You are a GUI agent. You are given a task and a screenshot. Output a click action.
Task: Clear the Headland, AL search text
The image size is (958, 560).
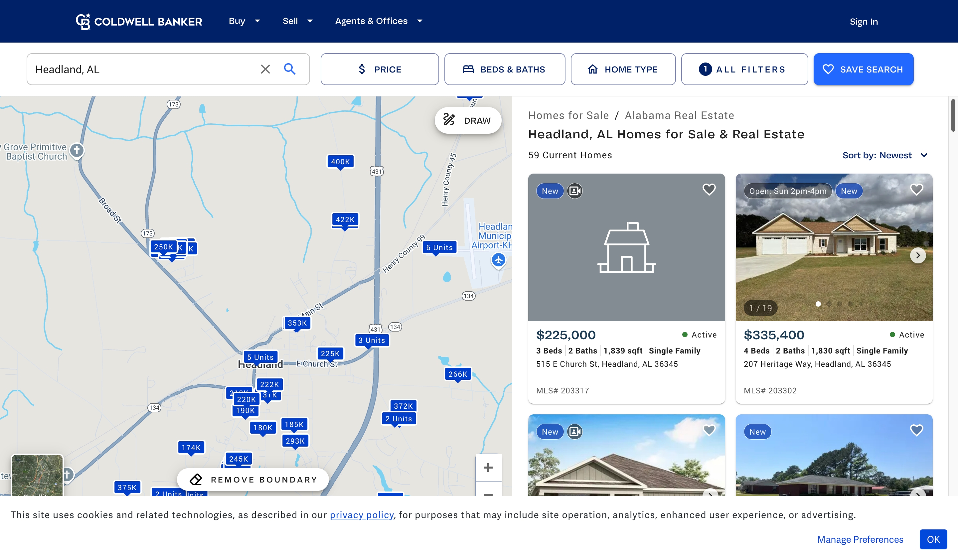(265, 69)
